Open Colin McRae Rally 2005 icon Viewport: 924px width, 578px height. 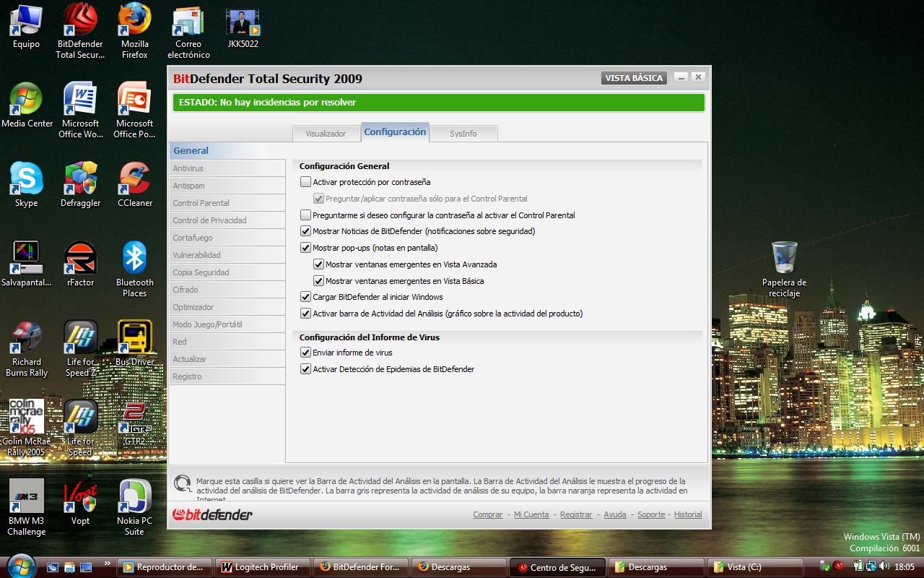pyautogui.click(x=27, y=428)
